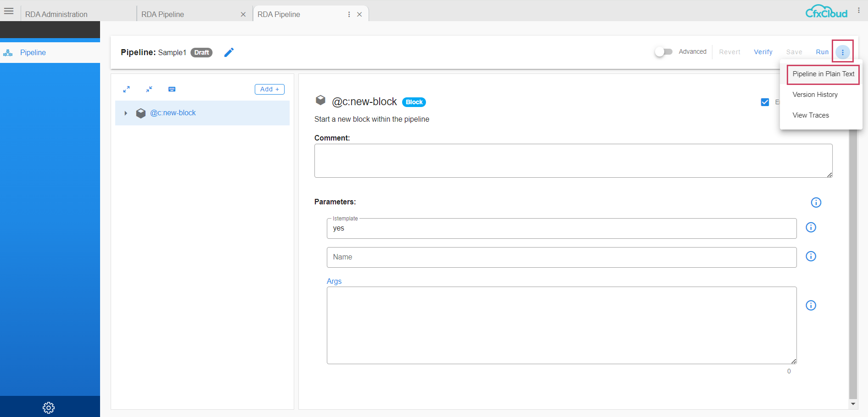
Task: Expand all nodes using the expand-arrows icon
Action: point(126,89)
